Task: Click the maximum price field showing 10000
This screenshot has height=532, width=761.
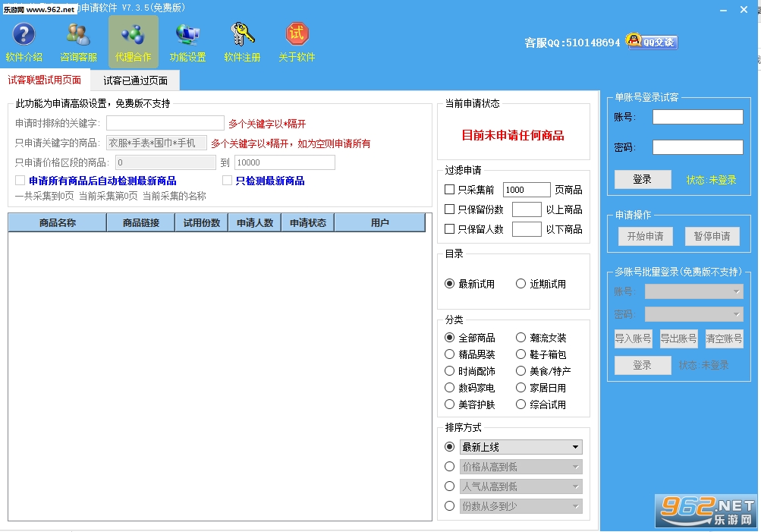Action: point(285,162)
